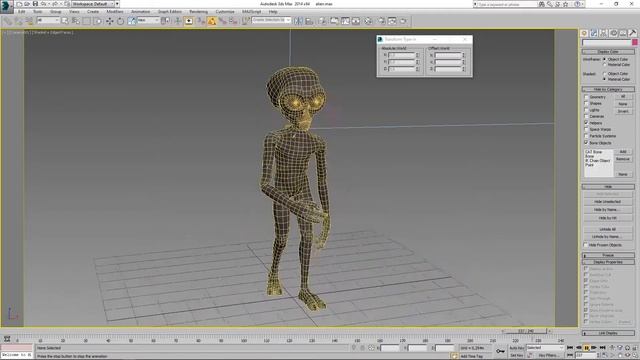Click the Align tool icon

[x=309, y=21]
